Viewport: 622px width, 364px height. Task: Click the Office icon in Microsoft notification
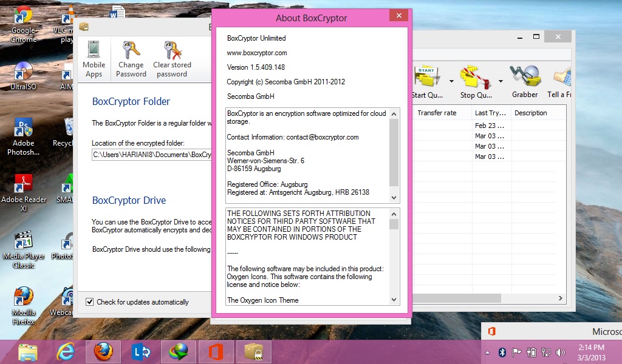coord(492,331)
